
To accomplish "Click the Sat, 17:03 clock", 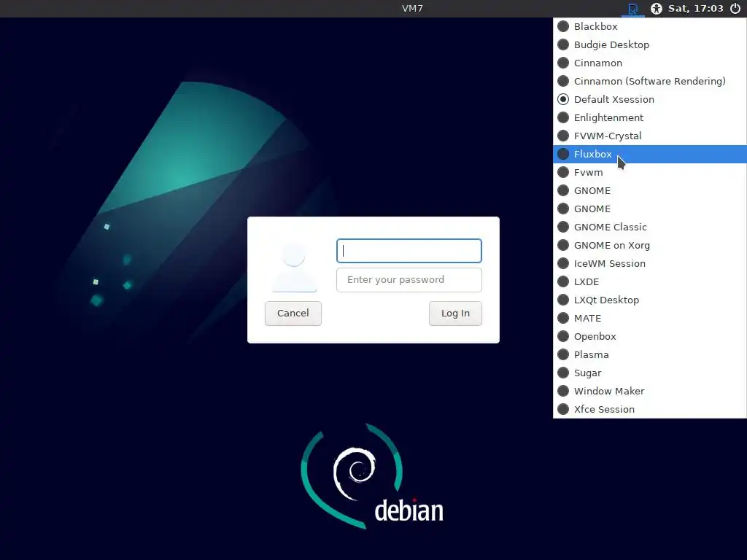I will point(695,9).
